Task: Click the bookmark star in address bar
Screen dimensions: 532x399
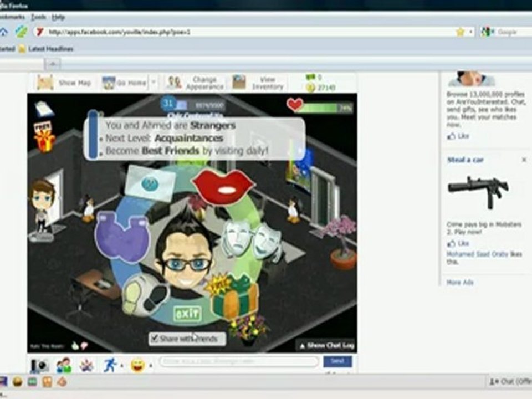Action: (460, 32)
